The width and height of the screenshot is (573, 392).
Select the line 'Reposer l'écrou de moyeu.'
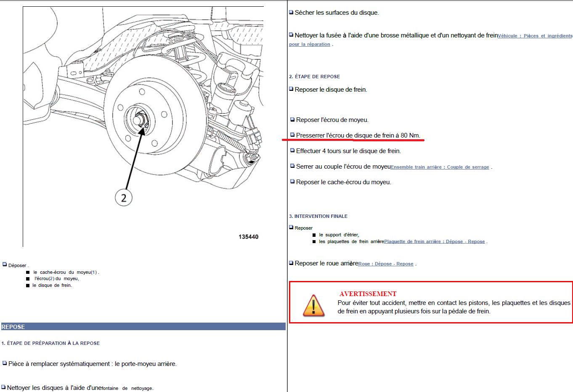click(332, 120)
